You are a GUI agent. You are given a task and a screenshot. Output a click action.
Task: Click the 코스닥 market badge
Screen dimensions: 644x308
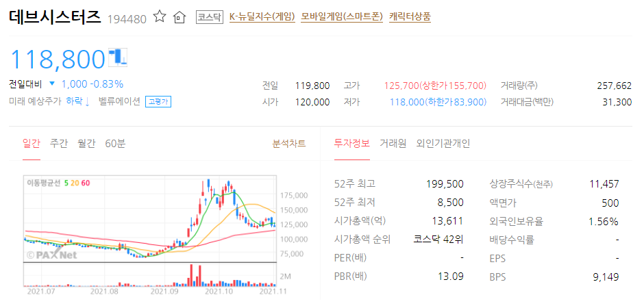tap(209, 17)
